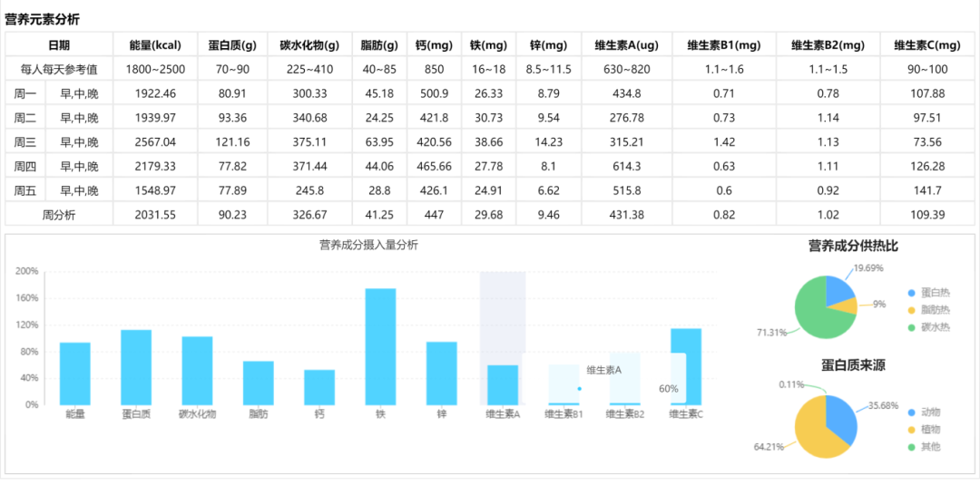Select the 周分析 summary row label
980x495 pixels.
coord(59,216)
